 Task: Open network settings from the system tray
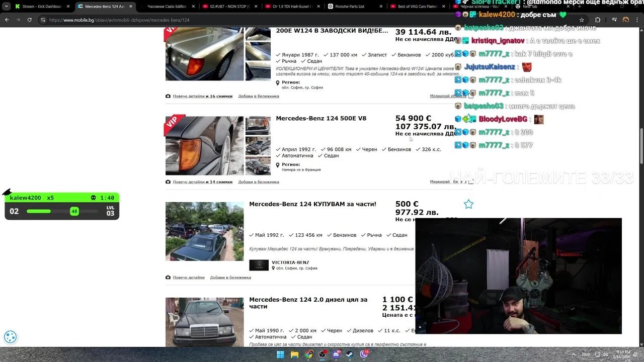597,354
